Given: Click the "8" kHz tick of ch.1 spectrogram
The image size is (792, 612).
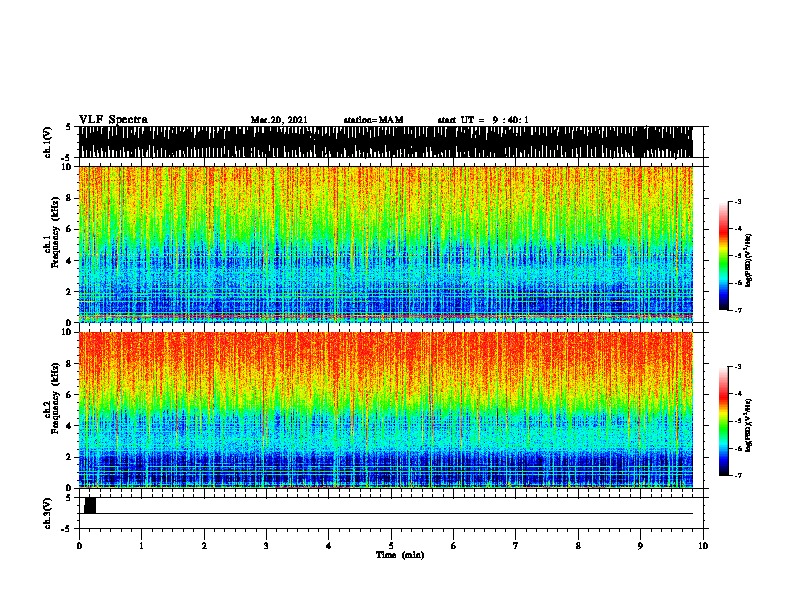Looking at the screenshot, I should (x=69, y=198).
